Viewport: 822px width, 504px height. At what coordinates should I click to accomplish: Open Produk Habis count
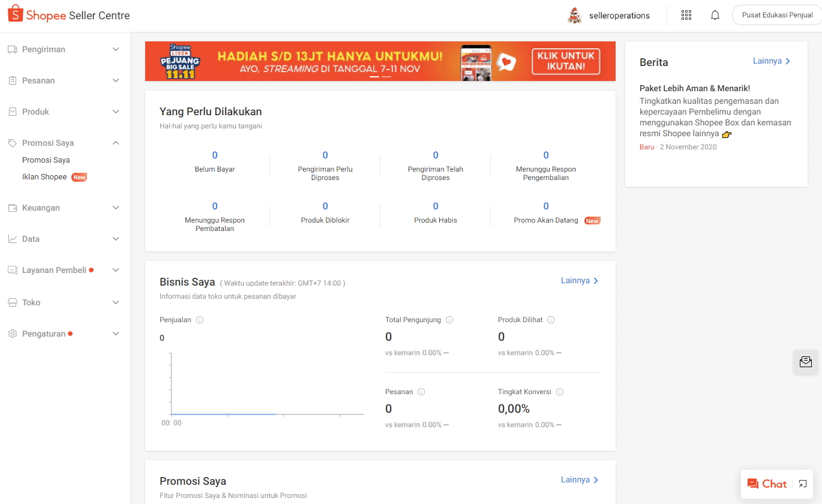point(436,206)
